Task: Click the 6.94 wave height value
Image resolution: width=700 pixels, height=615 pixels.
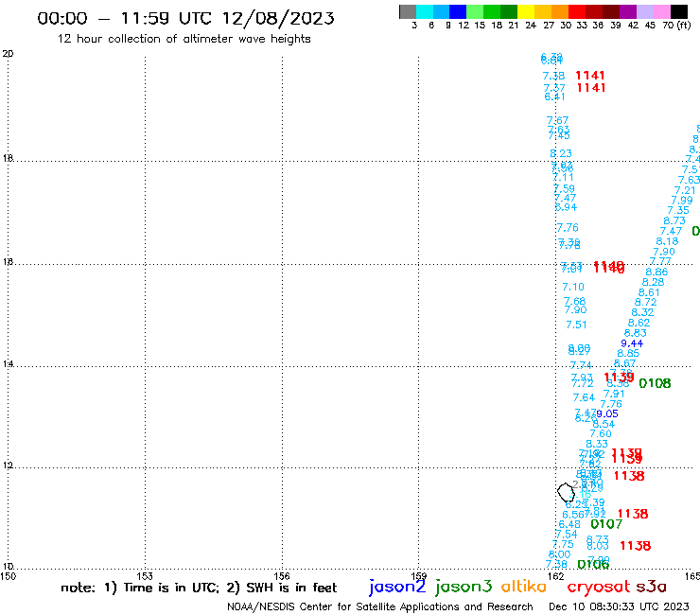Action: coord(566,207)
